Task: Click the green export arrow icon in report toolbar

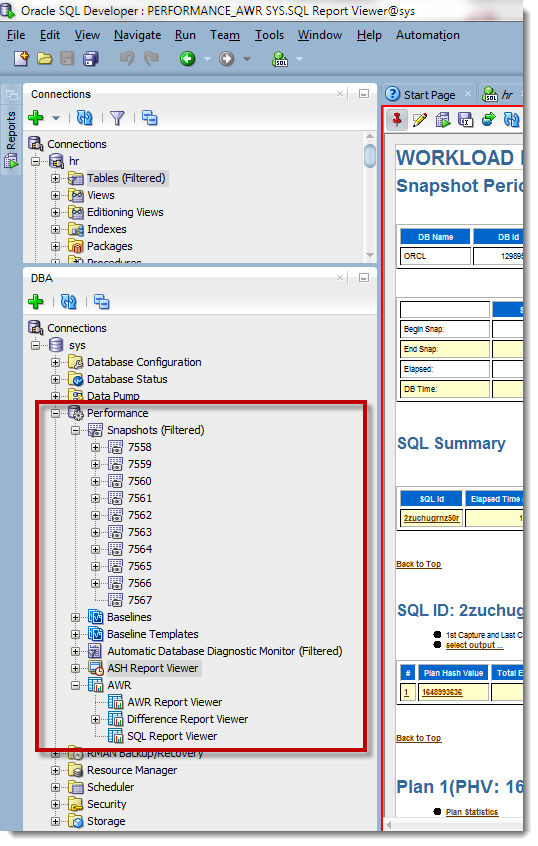Action: (489, 119)
